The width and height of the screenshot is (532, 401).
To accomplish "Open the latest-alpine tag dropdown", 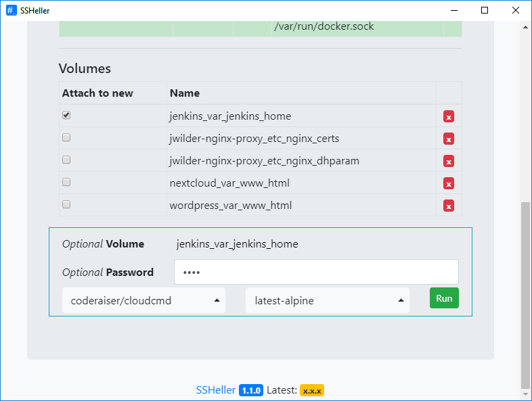I will pyautogui.click(x=328, y=300).
